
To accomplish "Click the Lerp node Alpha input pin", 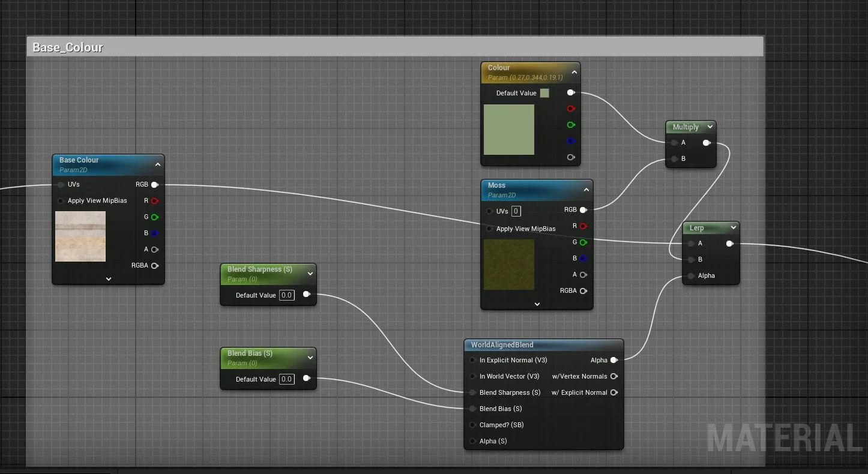I will [691, 276].
